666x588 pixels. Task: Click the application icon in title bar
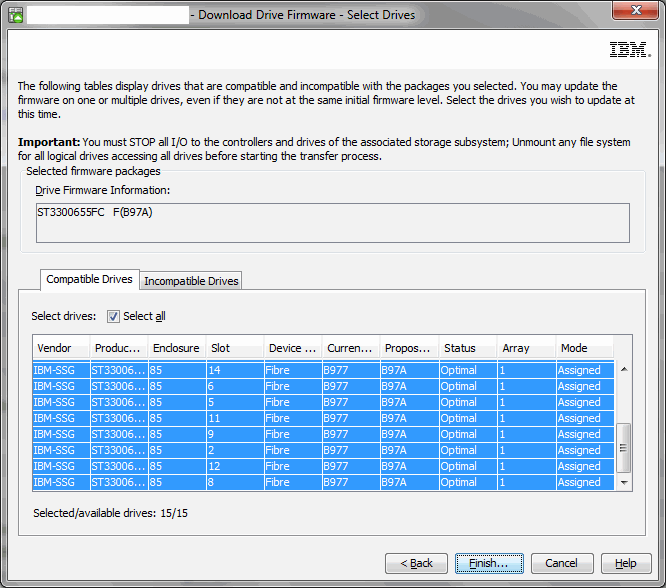point(16,15)
